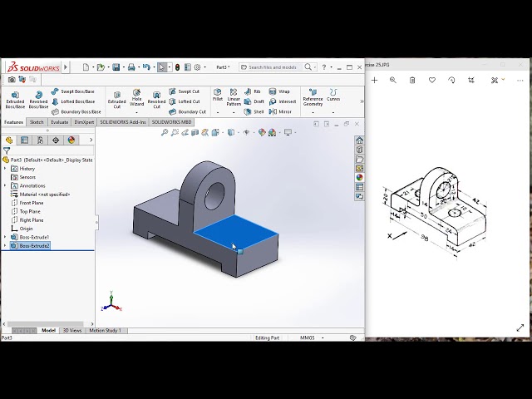The width and height of the screenshot is (532, 399).
Task: Open the 3D Views bottom tab
Action: pos(72,331)
